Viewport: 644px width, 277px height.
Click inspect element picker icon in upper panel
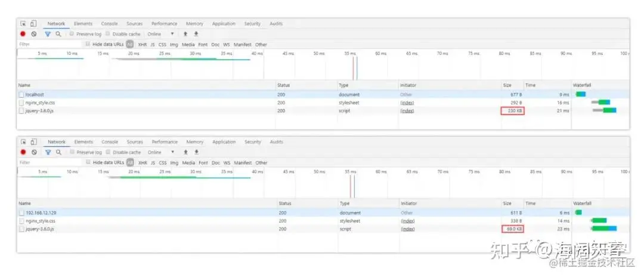click(x=23, y=24)
